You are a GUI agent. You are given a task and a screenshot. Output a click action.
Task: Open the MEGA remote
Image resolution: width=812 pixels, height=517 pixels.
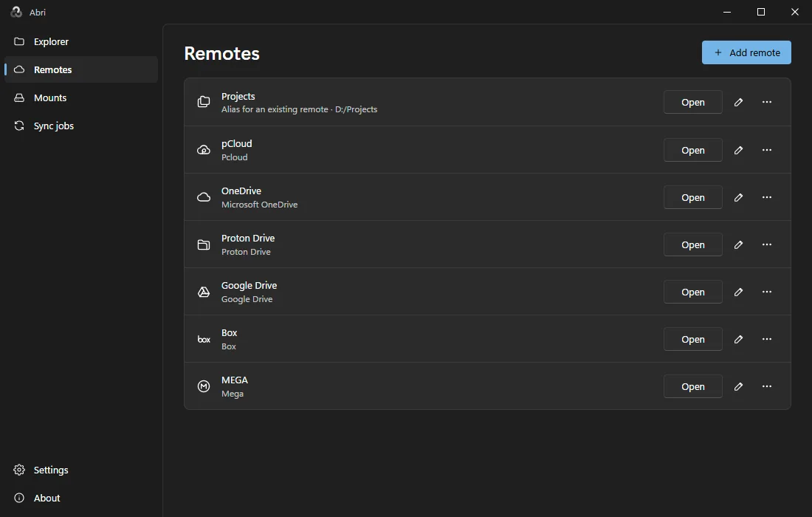693,386
